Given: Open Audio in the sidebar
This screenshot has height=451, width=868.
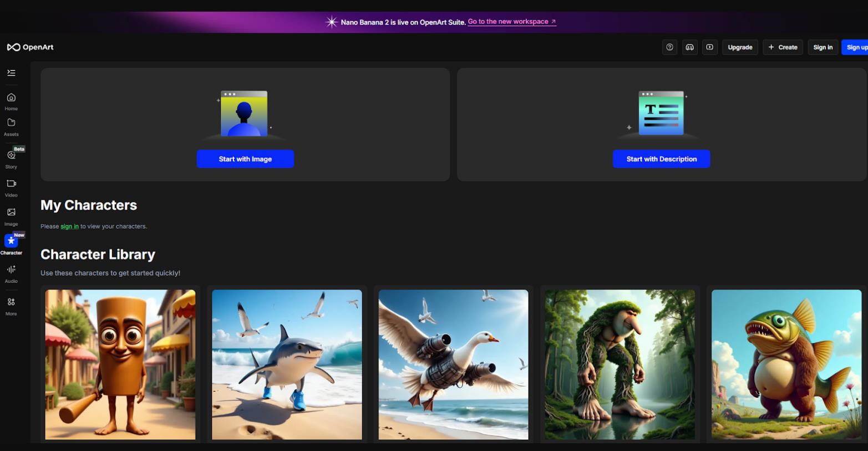Looking at the screenshot, I should [11, 274].
